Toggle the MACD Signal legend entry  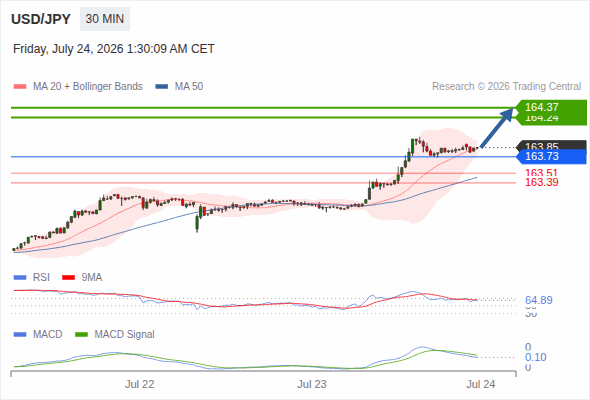[x=115, y=334]
